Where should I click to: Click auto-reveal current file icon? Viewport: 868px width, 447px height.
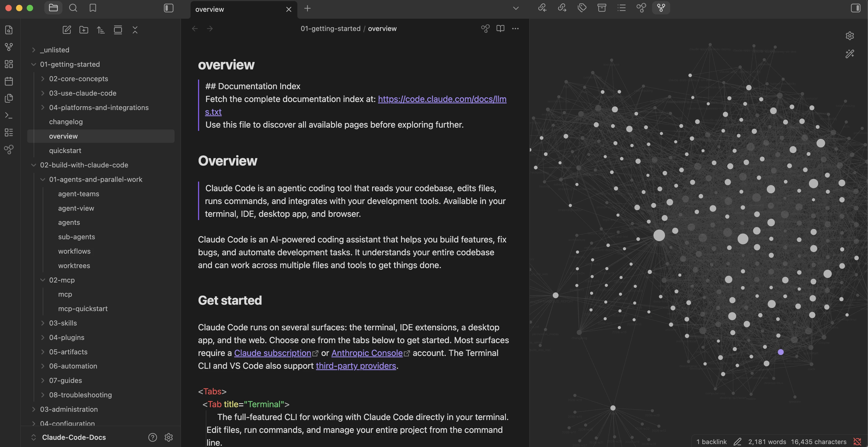[x=118, y=30]
